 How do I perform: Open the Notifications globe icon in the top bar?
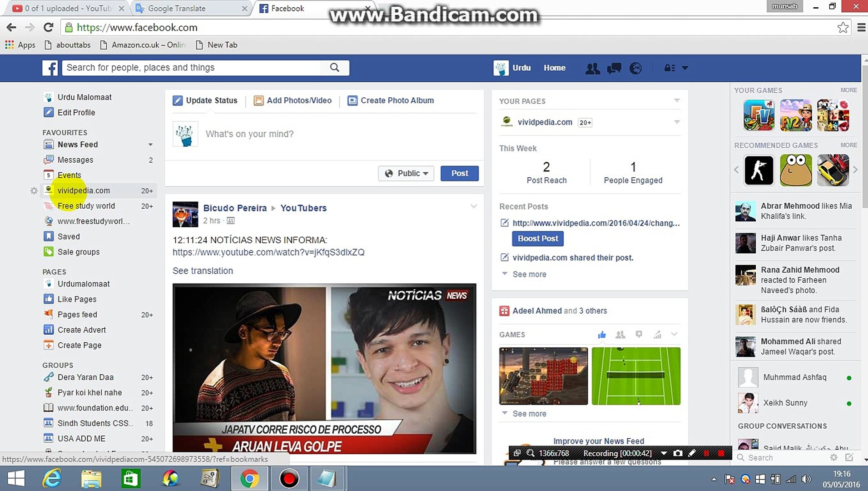(x=635, y=68)
